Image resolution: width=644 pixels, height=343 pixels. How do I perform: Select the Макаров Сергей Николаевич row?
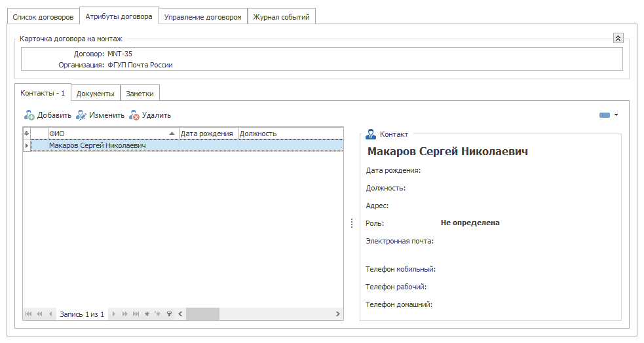point(187,145)
